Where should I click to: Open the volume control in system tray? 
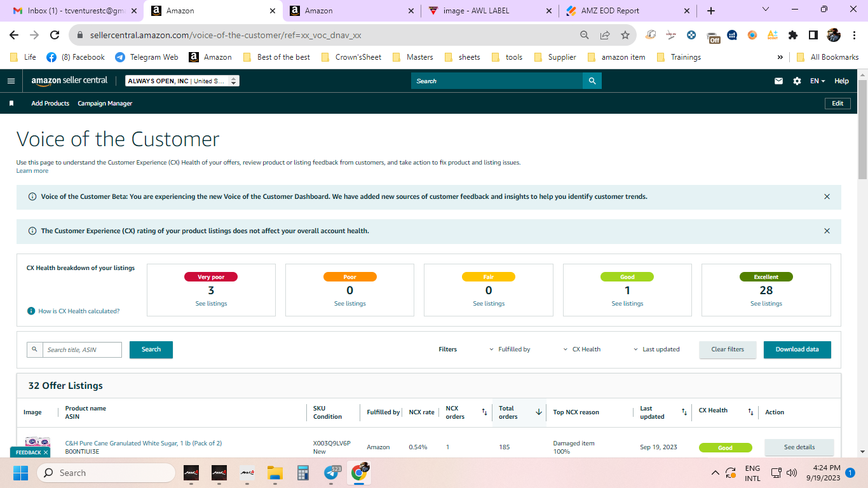792,473
